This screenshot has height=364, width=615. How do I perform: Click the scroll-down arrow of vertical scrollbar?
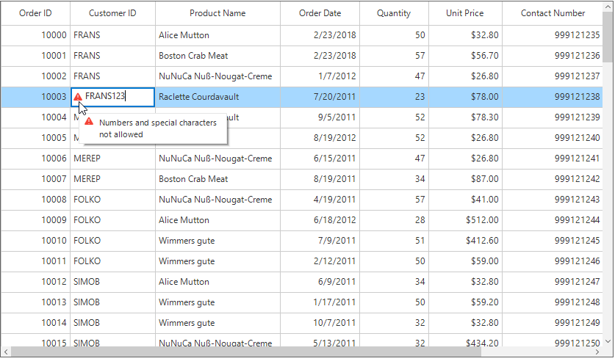pos(608,341)
